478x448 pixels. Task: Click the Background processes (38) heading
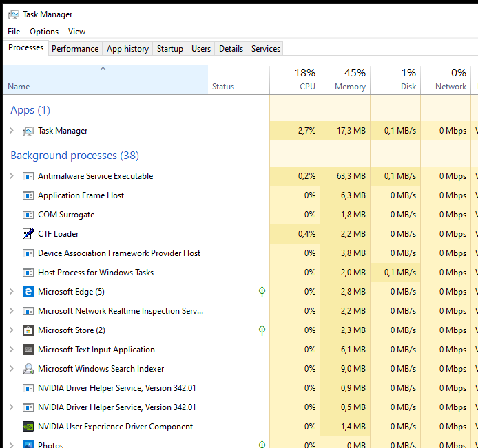point(74,156)
